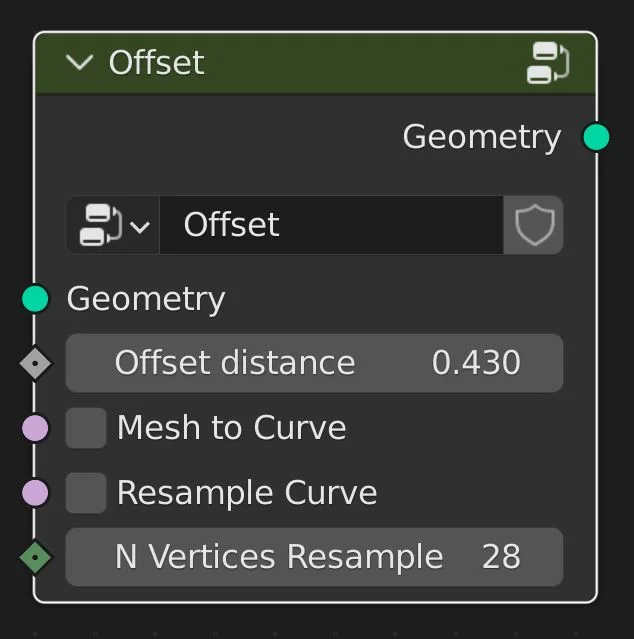Image resolution: width=634 pixels, height=639 pixels.
Task: Click the Offset distance diamond socket
Action: (35, 363)
